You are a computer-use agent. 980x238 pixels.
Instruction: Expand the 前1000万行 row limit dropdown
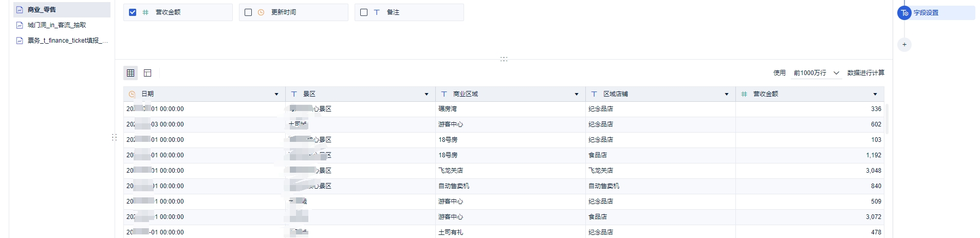tap(816, 73)
